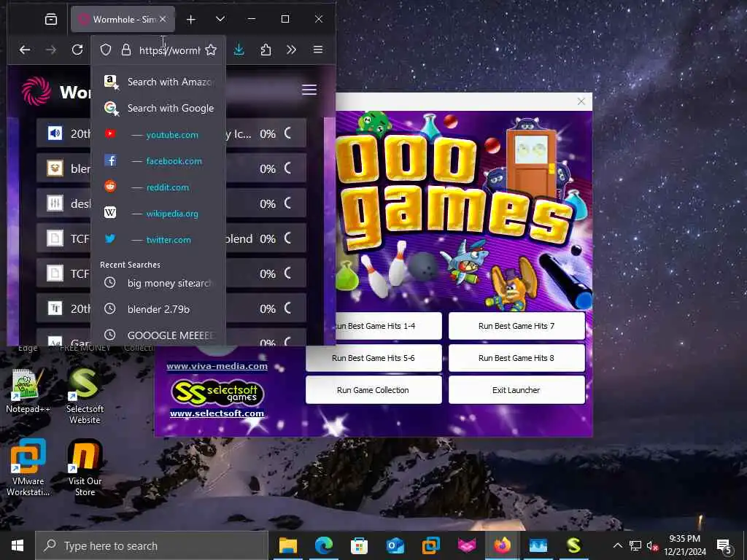Viewport: 747px width, 560px height.
Task: Bookmark this page with the star icon
Action: (211, 50)
